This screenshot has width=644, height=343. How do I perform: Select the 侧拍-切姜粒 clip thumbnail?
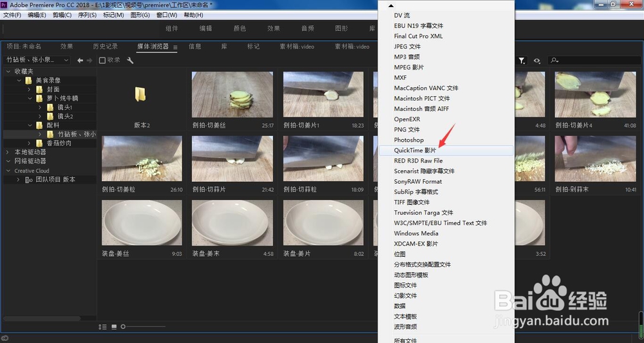pos(142,159)
